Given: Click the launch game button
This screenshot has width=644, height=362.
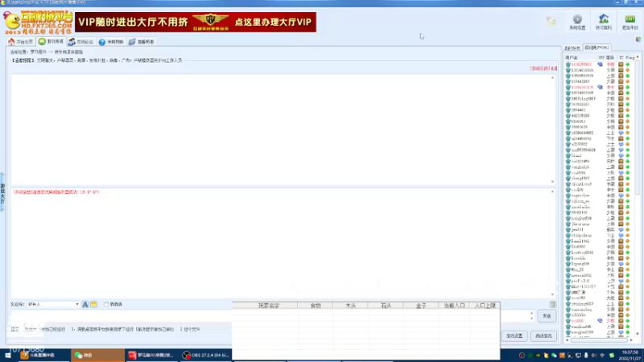Looking at the screenshot, I should (544, 336).
